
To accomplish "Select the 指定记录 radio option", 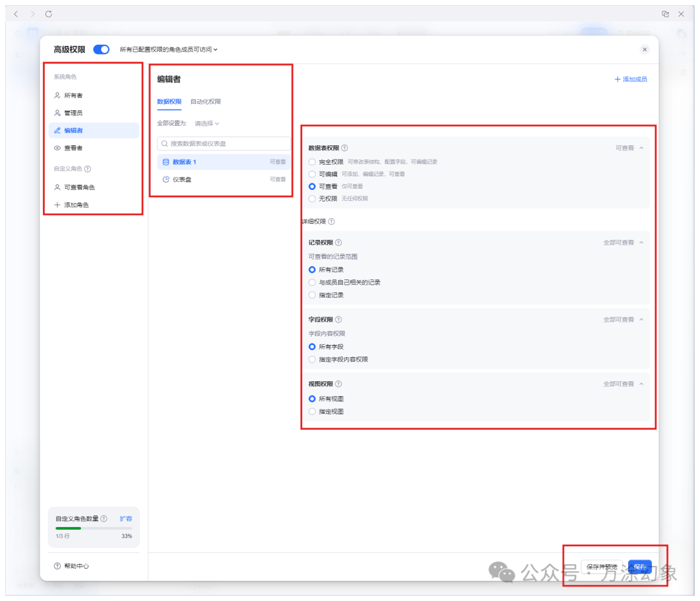I will 312,295.
